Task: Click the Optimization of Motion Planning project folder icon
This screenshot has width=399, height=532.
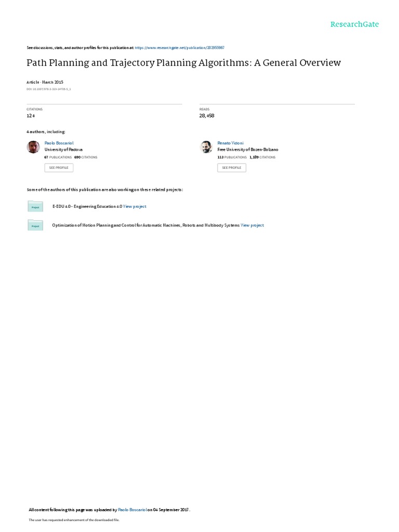Action: click(35, 225)
